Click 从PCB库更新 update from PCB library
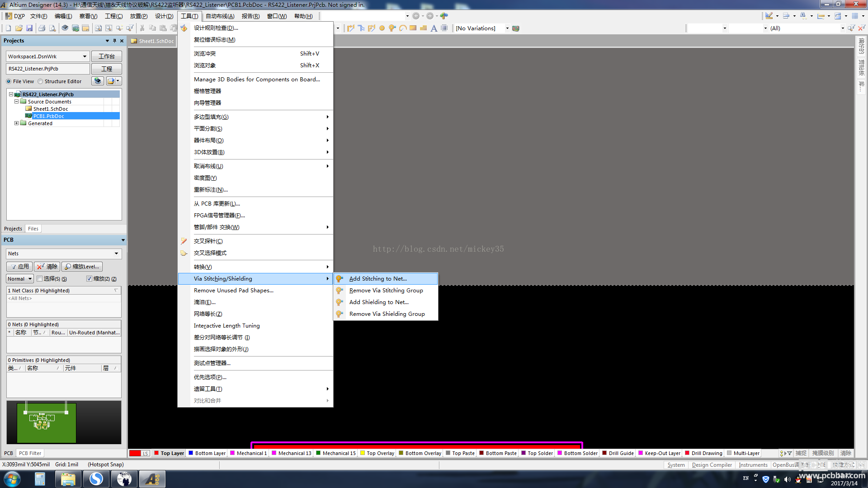Screen dimensions: 868x488 click(x=217, y=203)
